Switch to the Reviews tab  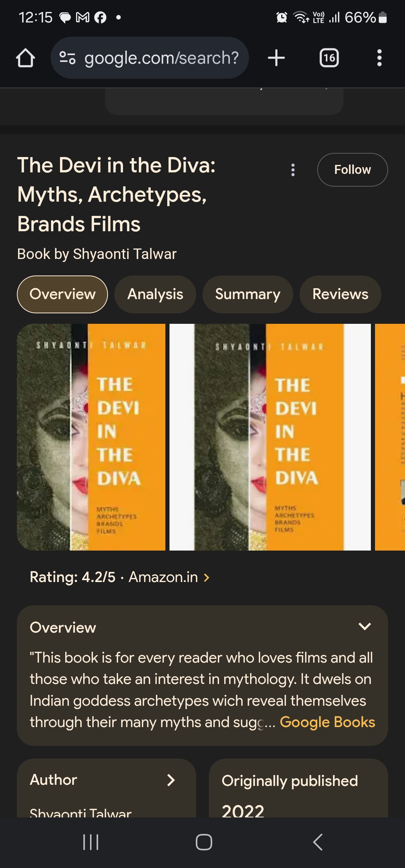tap(340, 294)
